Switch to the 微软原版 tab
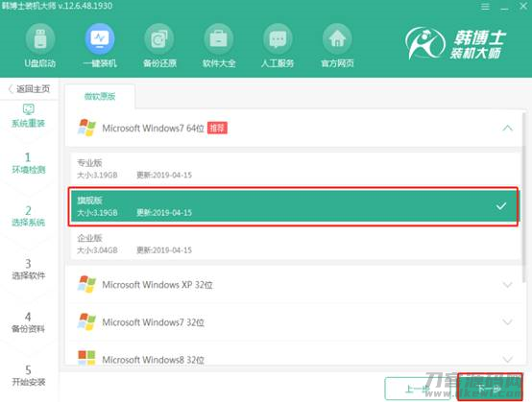The image size is (532, 402). (x=100, y=96)
